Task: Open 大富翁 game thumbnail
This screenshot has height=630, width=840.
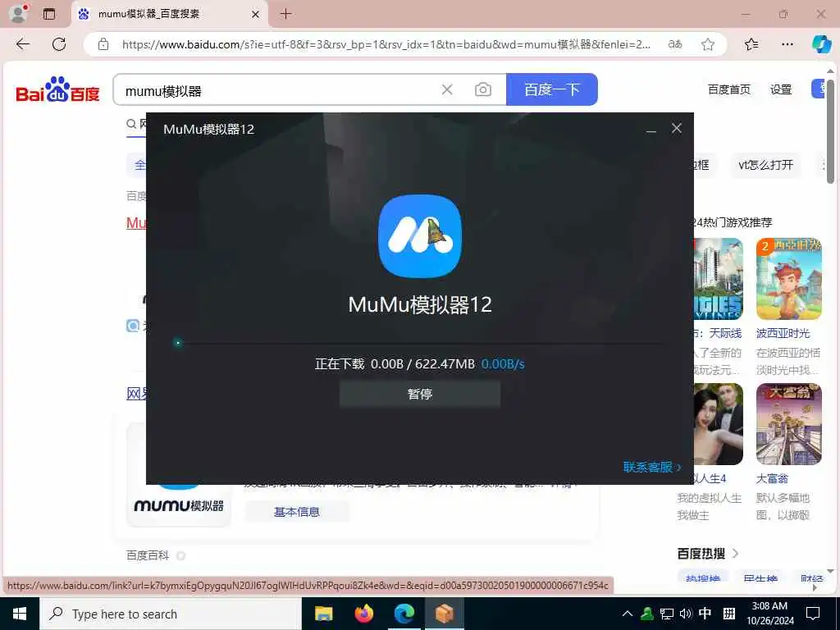Action: tap(788, 424)
